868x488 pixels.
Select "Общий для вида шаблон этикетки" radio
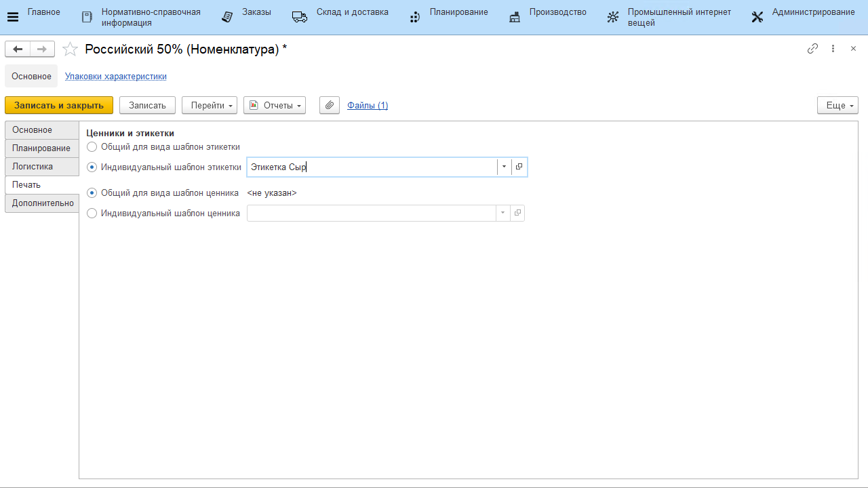(x=92, y=146)
